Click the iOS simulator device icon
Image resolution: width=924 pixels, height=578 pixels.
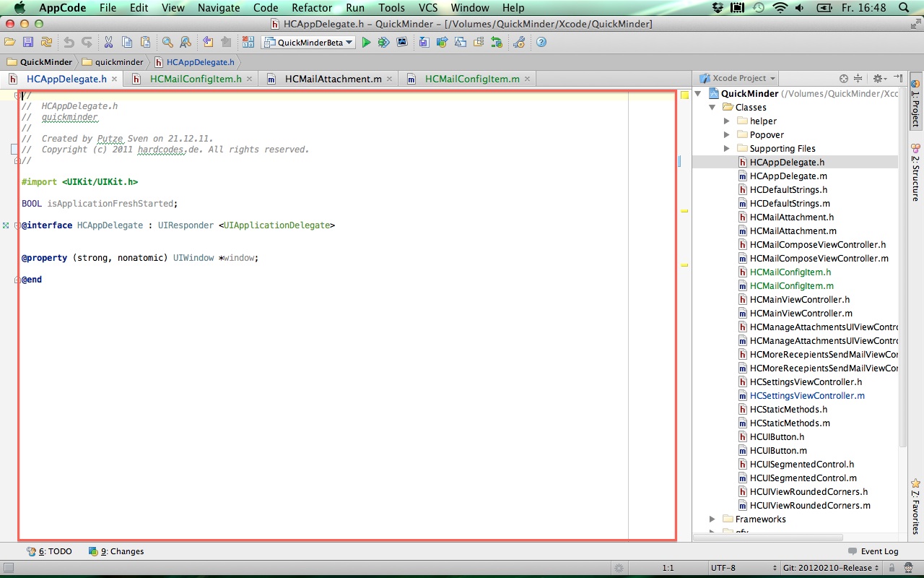tap(402, 43)
